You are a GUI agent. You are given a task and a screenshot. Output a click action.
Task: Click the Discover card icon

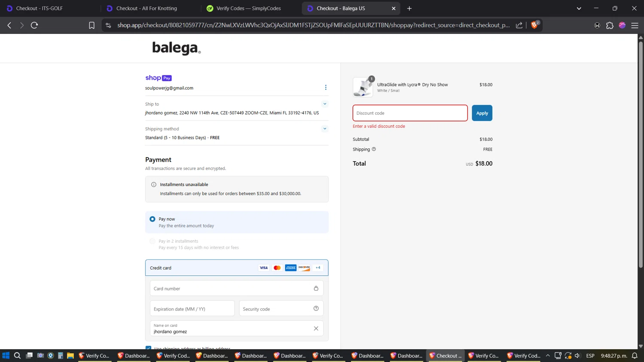(304, 268)
